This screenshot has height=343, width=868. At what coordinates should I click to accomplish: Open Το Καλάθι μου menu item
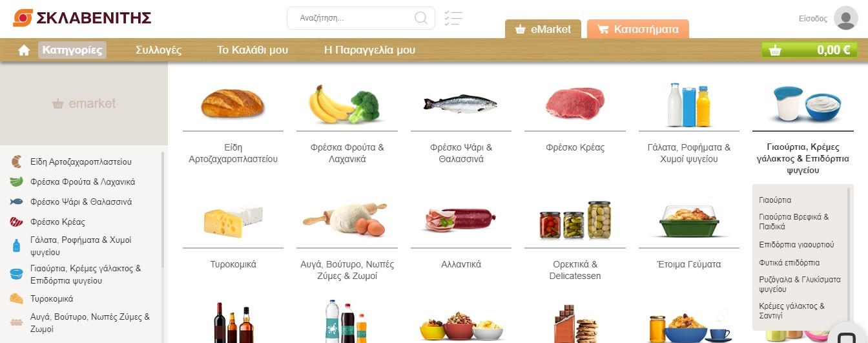pos(253,50)
